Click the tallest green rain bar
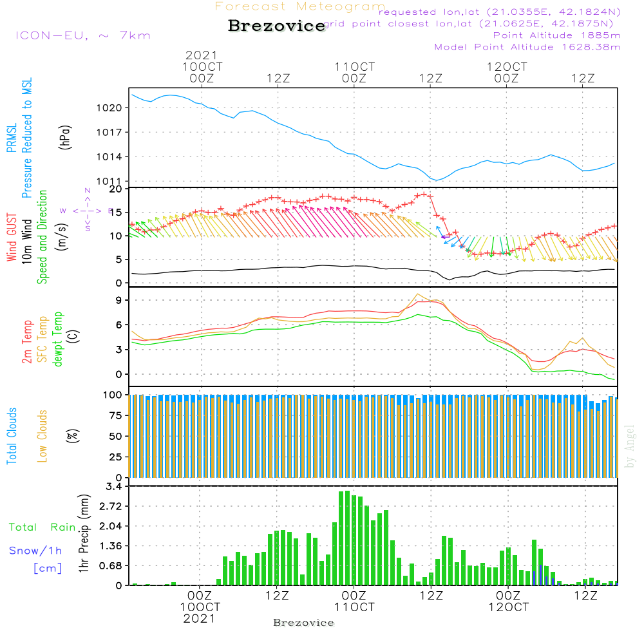Screen dimensions: 644x644 (347, 538)
